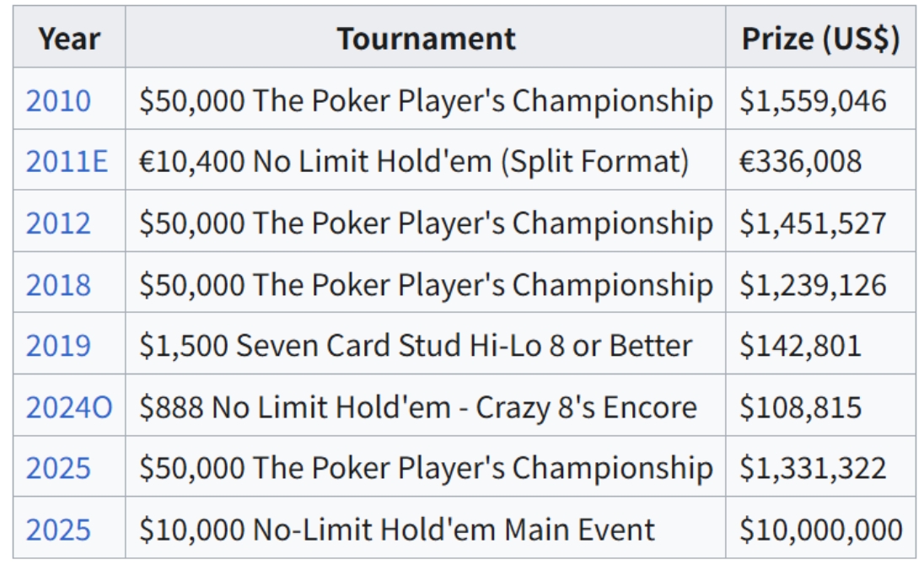Screen dimensions: 924x565
Task: Select the $142,801 prize cell
Action: 800,346
